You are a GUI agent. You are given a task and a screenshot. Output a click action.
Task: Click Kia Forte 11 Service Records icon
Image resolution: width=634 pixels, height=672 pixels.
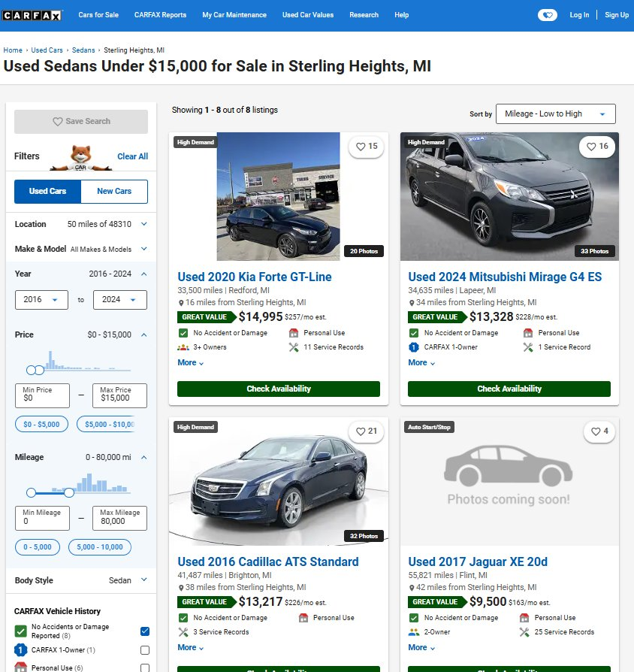point(294,347)
